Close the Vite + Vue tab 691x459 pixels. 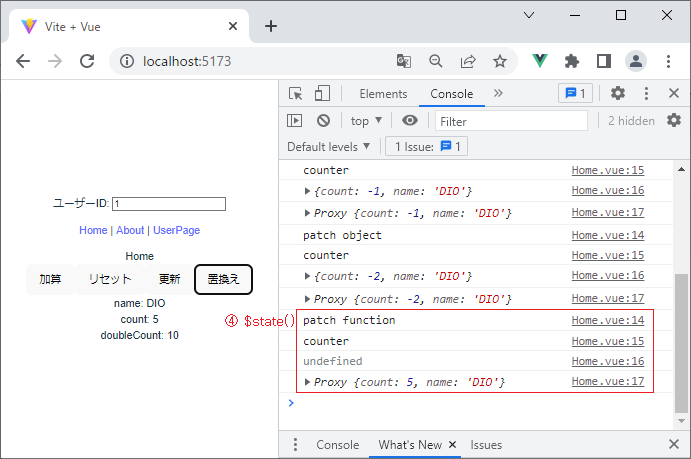[233, 26]
